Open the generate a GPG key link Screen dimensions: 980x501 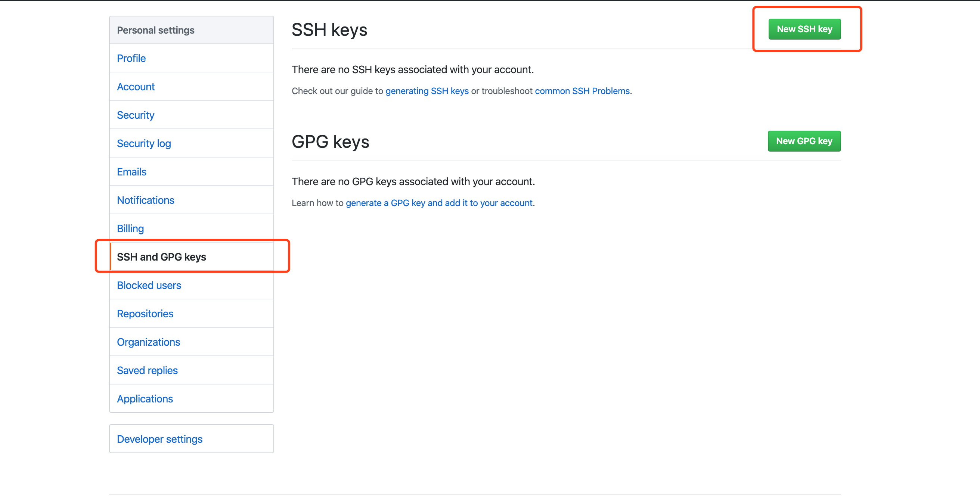pos(439,203)
